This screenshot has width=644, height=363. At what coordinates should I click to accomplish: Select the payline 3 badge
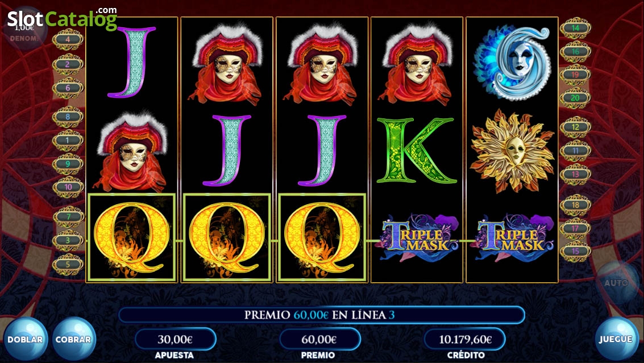click(68, 240)
